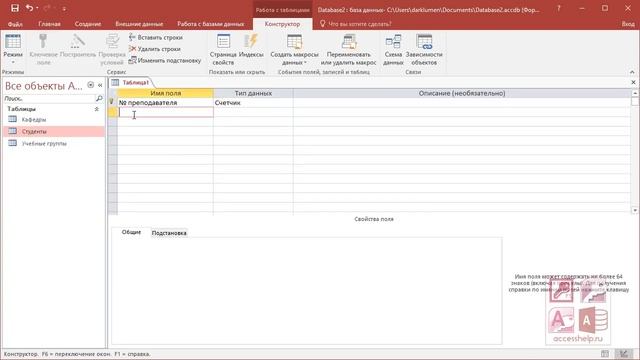This screenshot has width=640, height=360.
Task: Click Зависимости объектов icon
Action: click(x=424, y=42)
